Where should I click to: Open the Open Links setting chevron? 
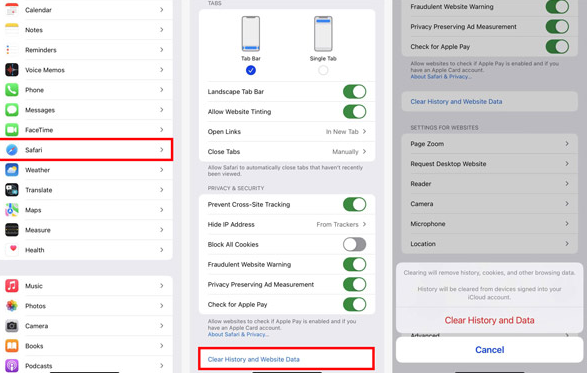click(364, 132)
